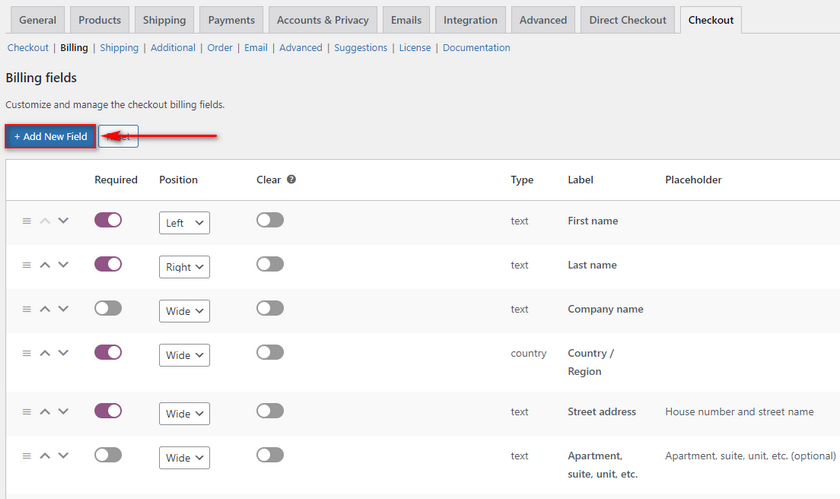The height and width of the screenshot is (499, 840).
Task: Enable Clear toggle for First name
Action: [x=270, y=220]
